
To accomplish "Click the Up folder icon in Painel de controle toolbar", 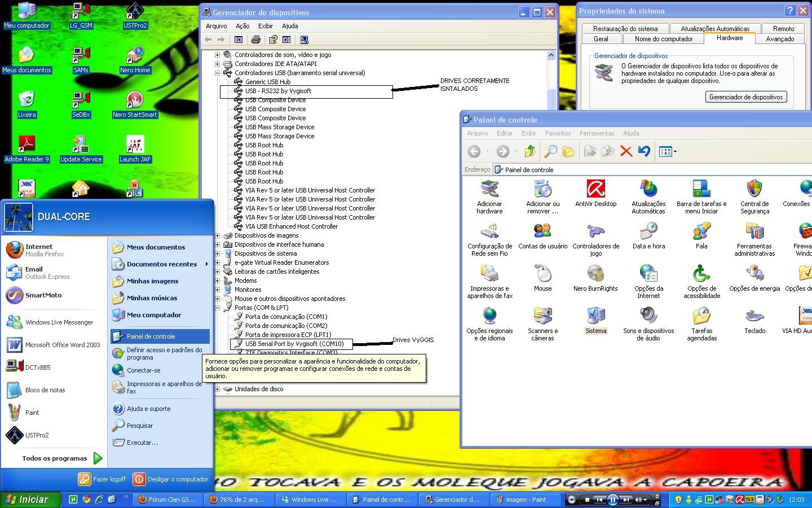I will point(529,151).
